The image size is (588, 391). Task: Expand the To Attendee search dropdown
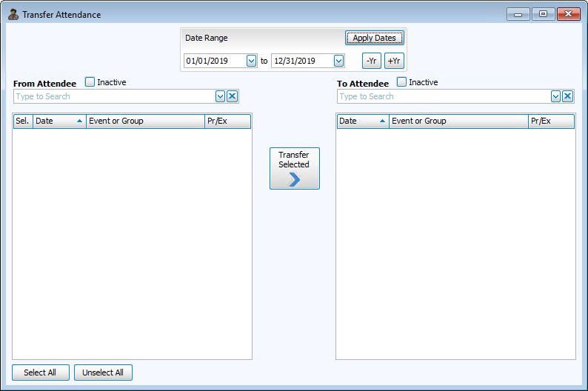point(555,96)
